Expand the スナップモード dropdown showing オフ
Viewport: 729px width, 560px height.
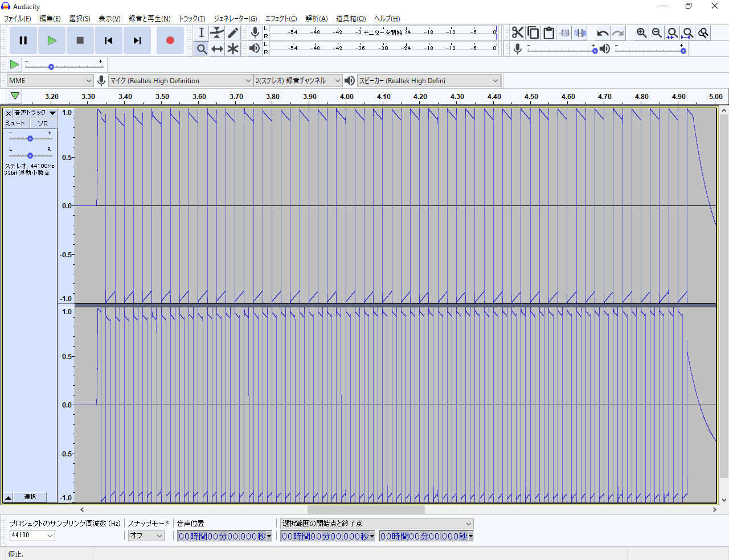coord(146,536)
